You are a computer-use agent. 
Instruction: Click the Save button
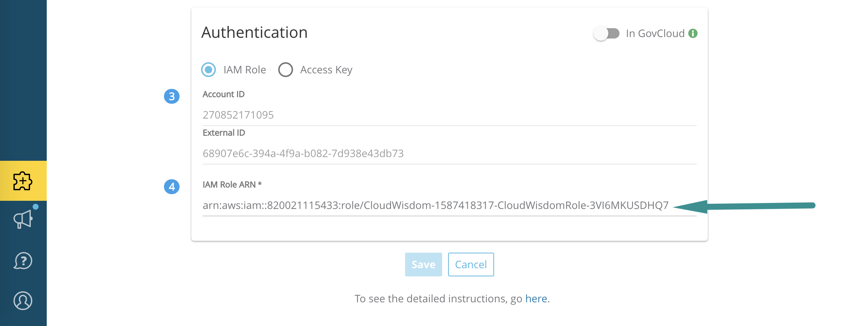point(424,265)
